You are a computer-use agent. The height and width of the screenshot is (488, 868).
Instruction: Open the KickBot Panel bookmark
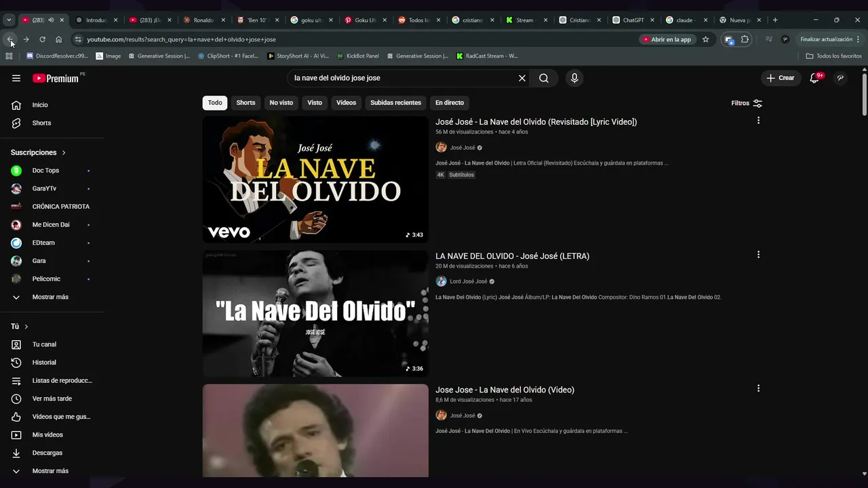pyautogui.click(x=357, y=56)
